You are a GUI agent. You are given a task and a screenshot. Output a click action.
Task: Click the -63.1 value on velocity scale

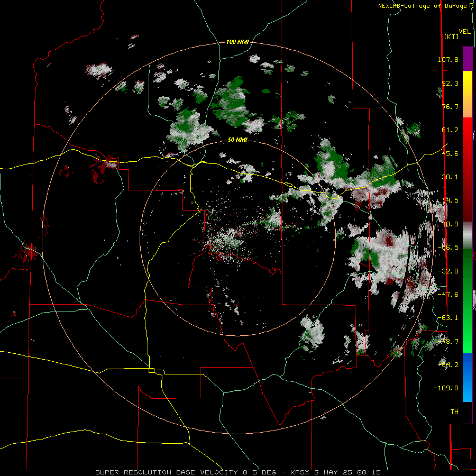tap(448, 318)
